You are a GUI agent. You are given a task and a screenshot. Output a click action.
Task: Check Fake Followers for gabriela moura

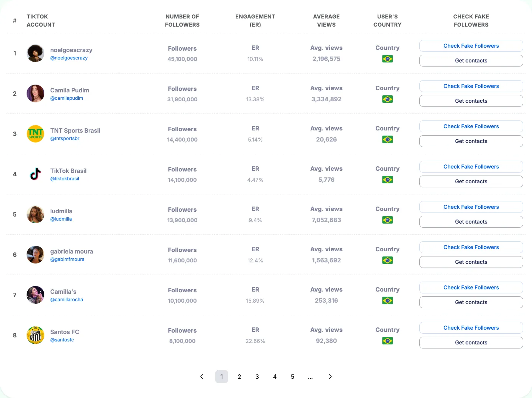[x=471, y=247]
